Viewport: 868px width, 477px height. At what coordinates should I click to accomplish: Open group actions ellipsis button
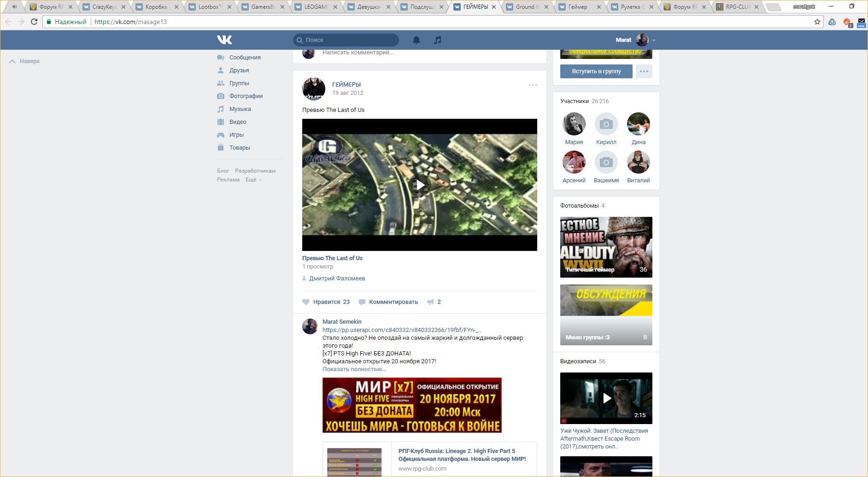click(x=644, y=71)
